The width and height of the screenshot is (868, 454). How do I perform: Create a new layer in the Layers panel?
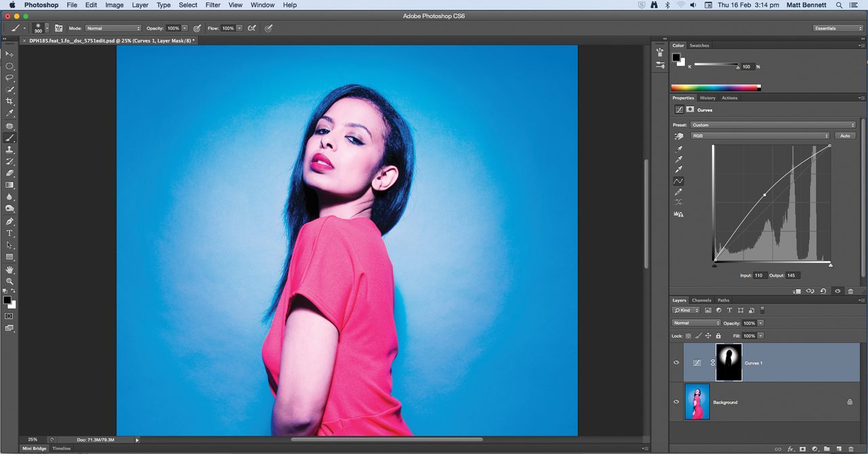pos(839,449)
